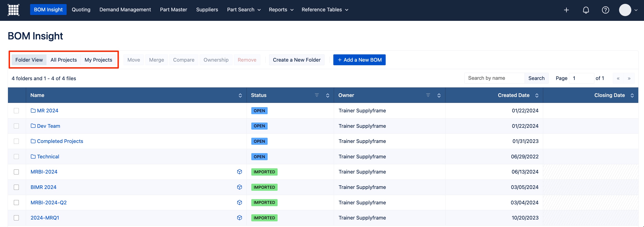Check the MRBI-2024 row checkbox
The height and width of the screenshot is (227, 644).
tap(16, 172)
